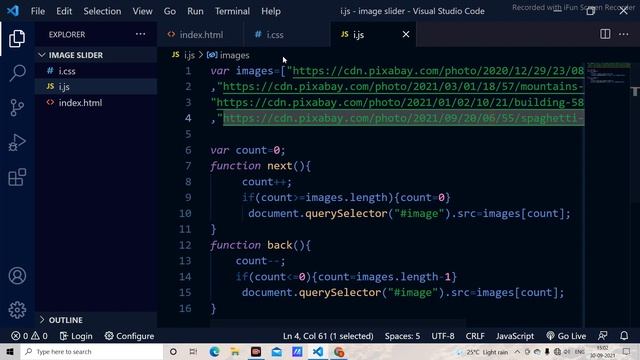Open the spaghetti pixabay URL on line 4
The width and height of the screenshot is (640, 360).
click(403, 118)
